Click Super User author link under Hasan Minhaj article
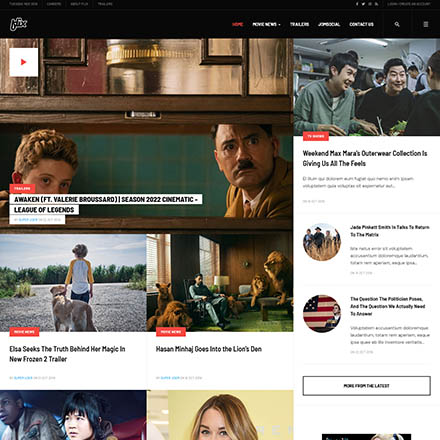Viewport: 440px width, 440px height. tap(170, 378)
